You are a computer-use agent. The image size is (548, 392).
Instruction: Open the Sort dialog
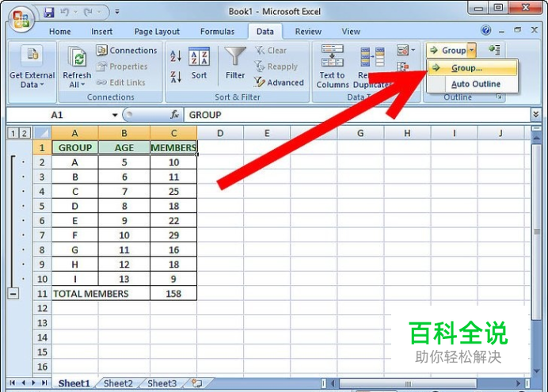coord(199,63)
